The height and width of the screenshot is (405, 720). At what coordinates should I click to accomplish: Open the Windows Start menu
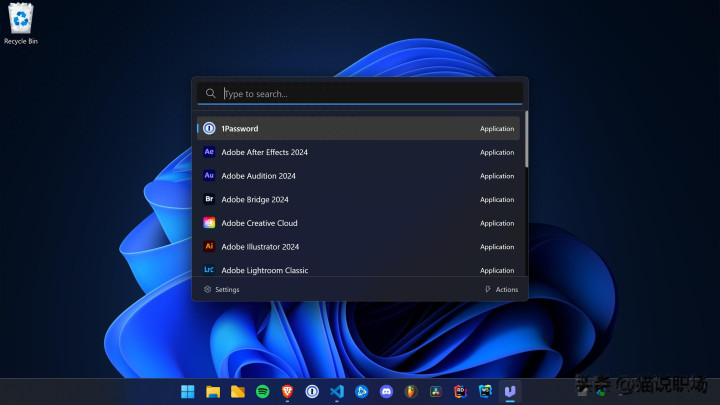click(x=188, y=391)
